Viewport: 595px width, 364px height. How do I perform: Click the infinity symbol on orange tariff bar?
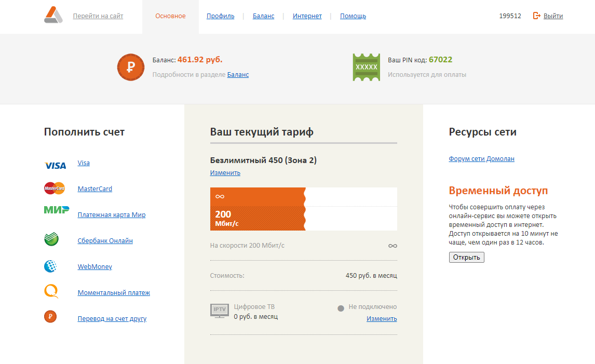220,197
